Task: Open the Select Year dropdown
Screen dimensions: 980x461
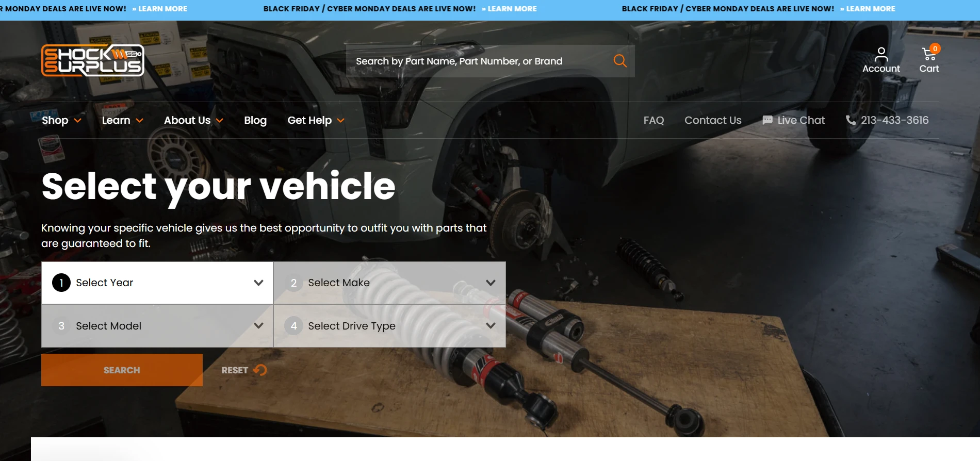Action: (x=157, y=283)
